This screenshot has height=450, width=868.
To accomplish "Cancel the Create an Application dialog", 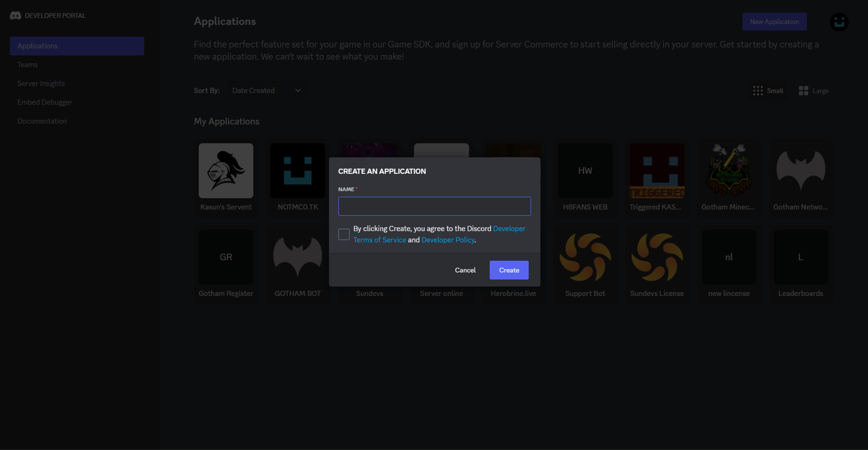I will click(465, 270).
